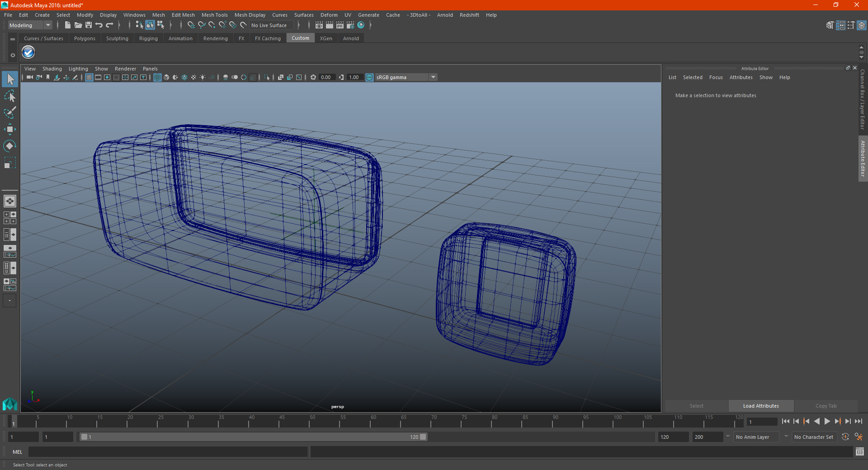Click the MEL command line input
This screenshot has width=868, height=470.
pos(168,452)
